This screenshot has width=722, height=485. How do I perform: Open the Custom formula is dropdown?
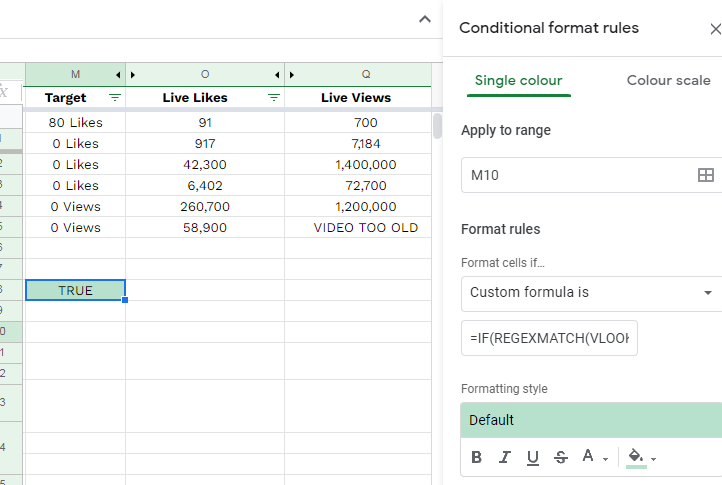(591, 293)
